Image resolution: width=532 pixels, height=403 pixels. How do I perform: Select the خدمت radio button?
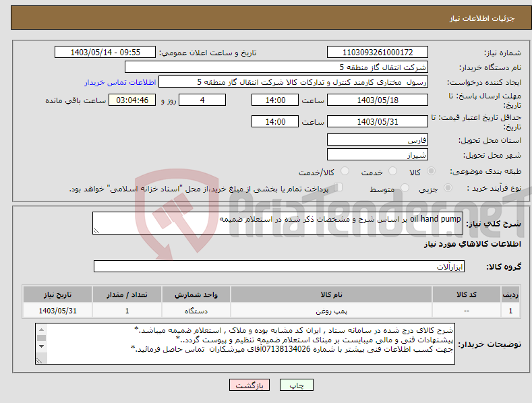click(x=392, y=171)
